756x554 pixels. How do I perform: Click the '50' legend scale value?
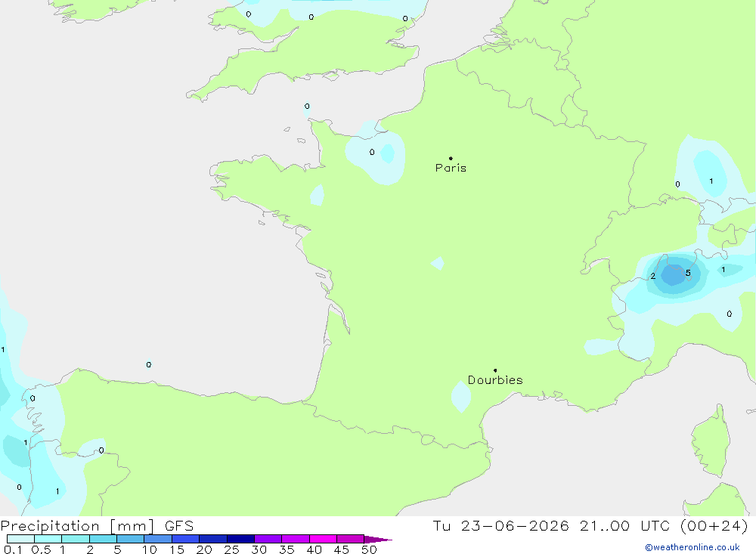(369, 549)
